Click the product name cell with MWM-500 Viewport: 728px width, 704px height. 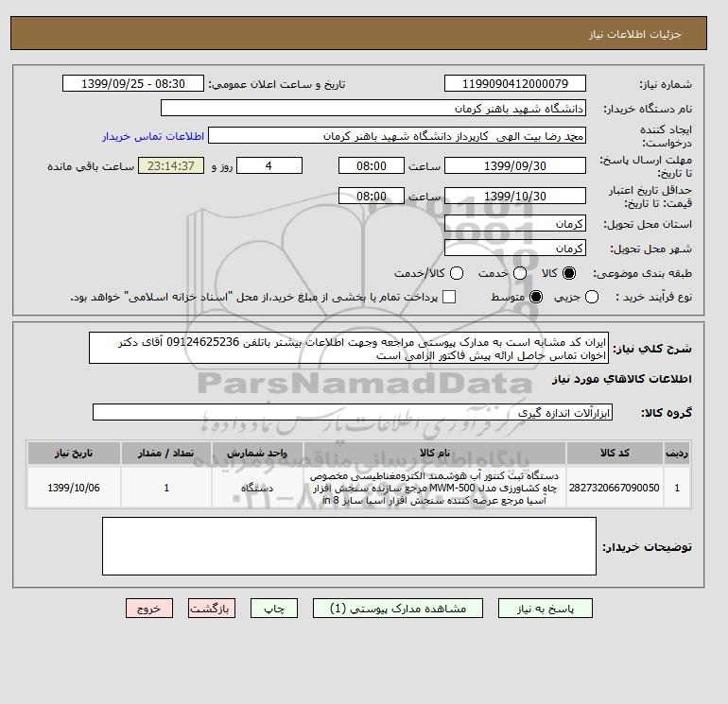click(x=435, y=488)
